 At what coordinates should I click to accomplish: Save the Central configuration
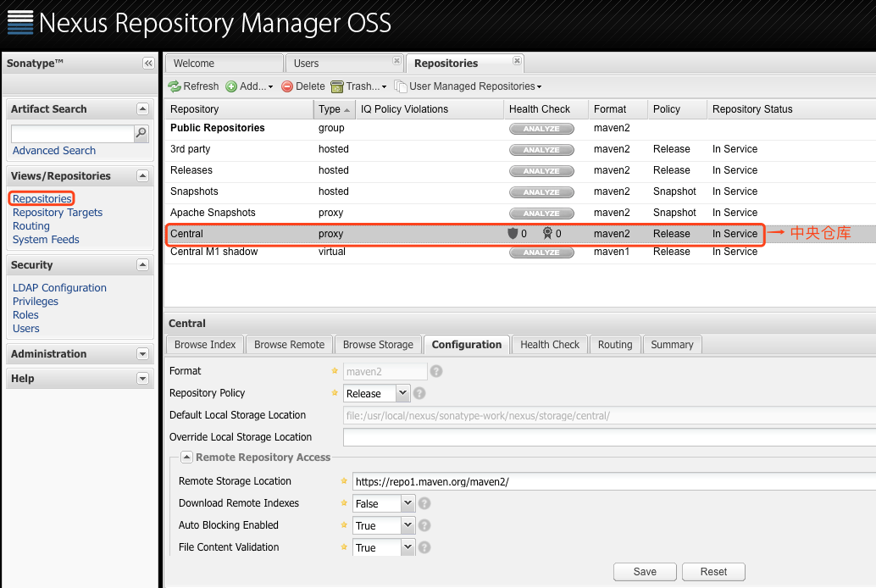645,572
